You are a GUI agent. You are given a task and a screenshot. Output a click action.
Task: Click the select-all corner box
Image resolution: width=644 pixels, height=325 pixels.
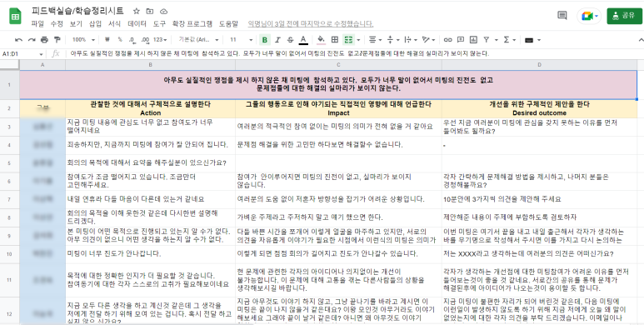click(x=9, y=65)
